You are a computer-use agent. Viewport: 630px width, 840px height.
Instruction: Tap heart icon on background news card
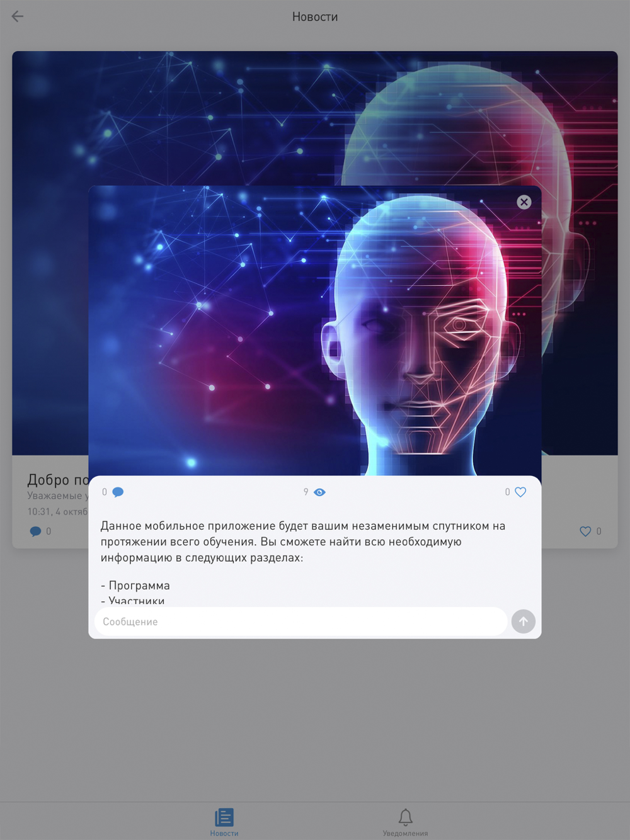(x=585, y=531)
